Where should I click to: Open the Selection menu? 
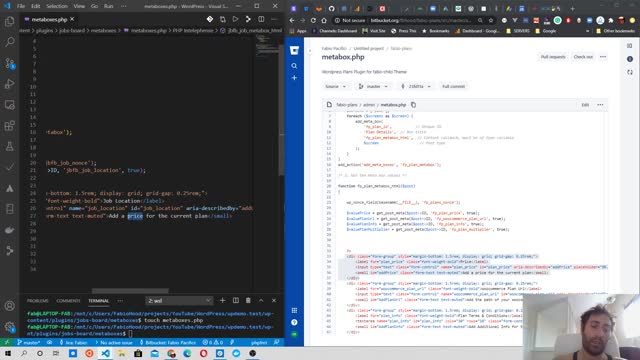point(57,6)
